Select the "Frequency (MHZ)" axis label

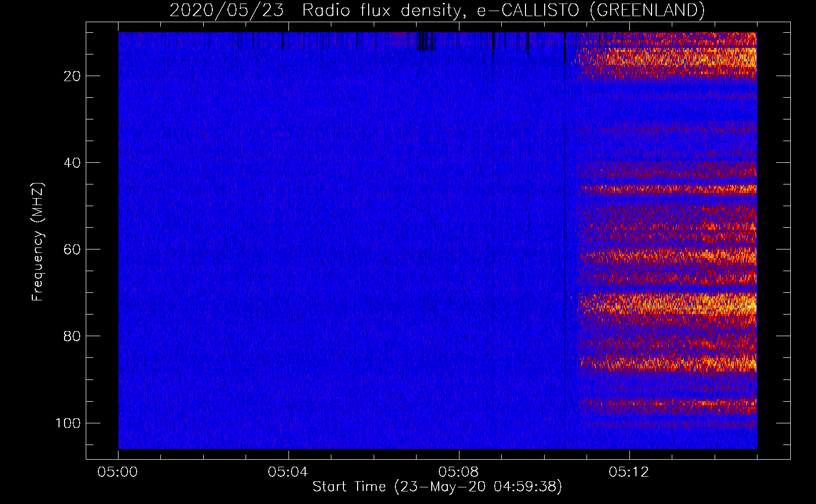[x=38, y=242]
